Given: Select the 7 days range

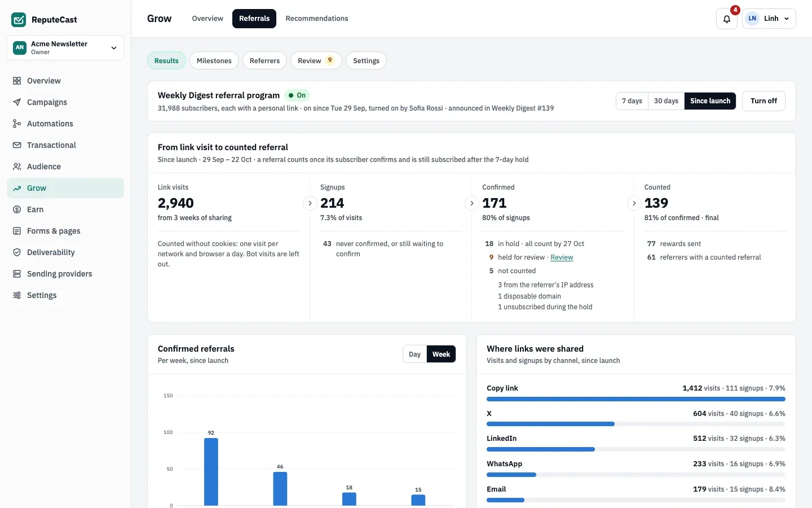Looking at the screenshot, I should (632, 101).
